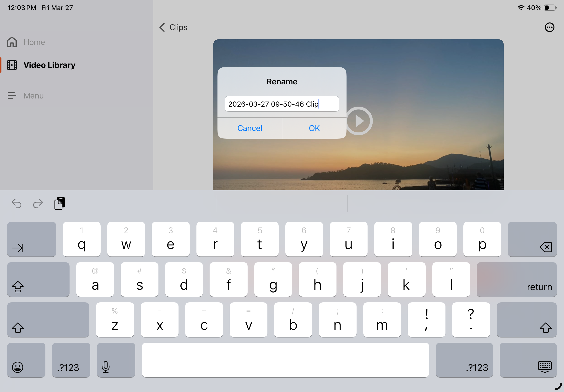Confirm rename with OK

tap(314, 128)
